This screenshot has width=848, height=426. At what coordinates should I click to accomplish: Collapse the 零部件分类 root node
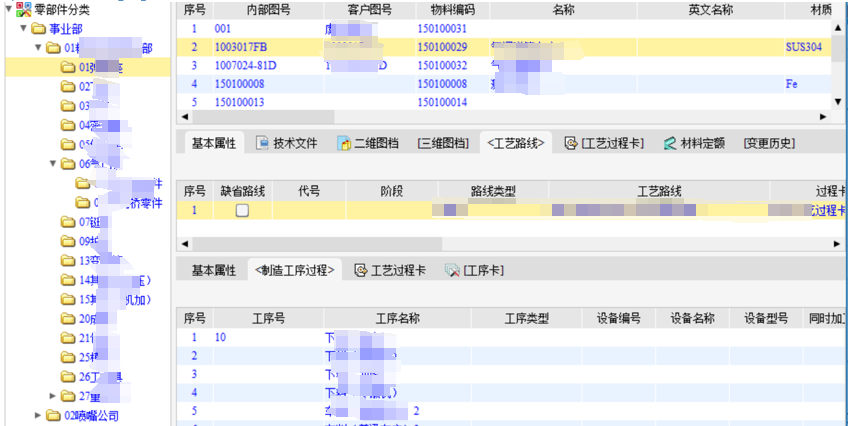tap(9, 8)
